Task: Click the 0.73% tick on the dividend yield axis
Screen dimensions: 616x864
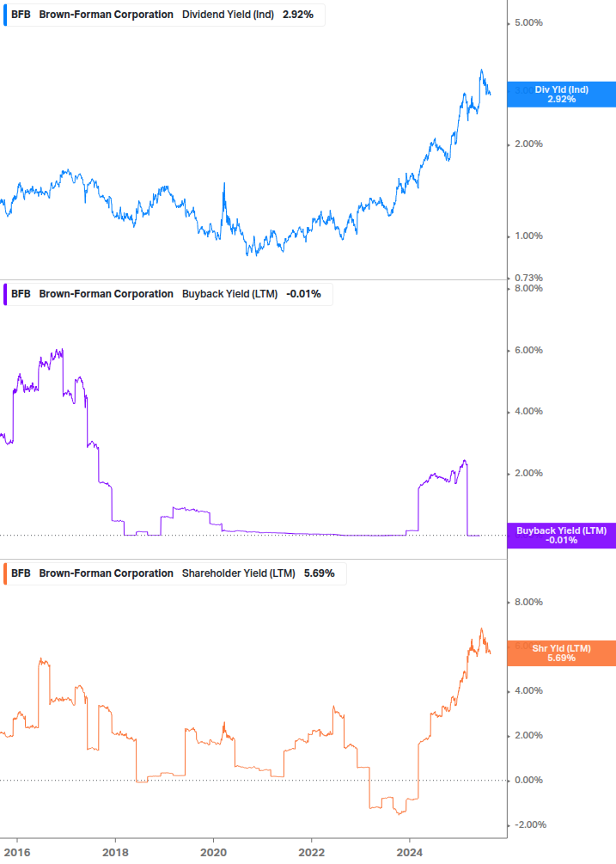Action: click(x=528, y=278)
